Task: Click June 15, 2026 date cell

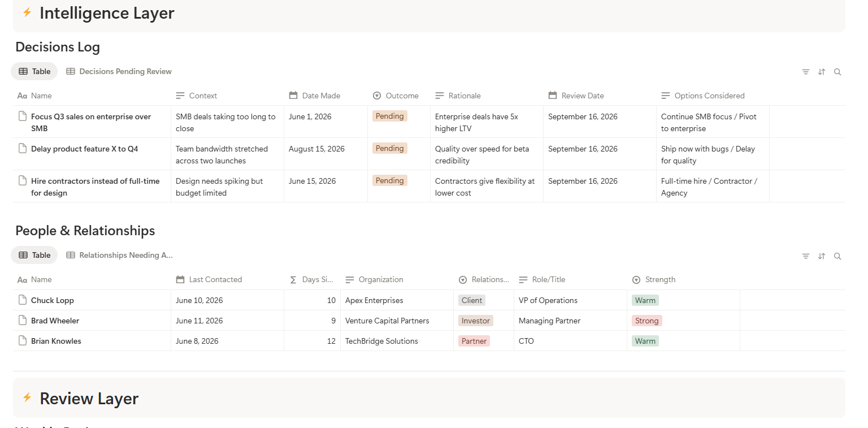Action: 325,186
